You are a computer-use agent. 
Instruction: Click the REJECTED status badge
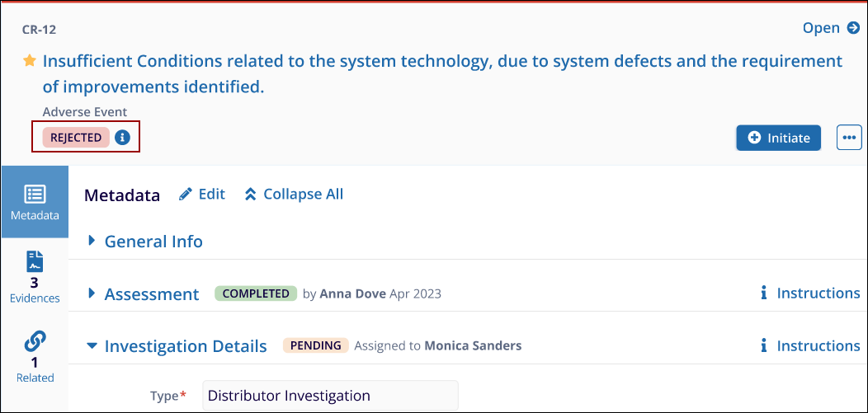pos(76,138)
